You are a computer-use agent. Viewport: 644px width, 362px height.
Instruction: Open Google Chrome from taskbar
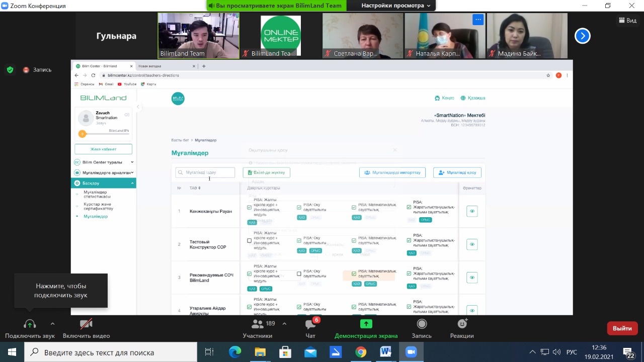tap(361, 352)
